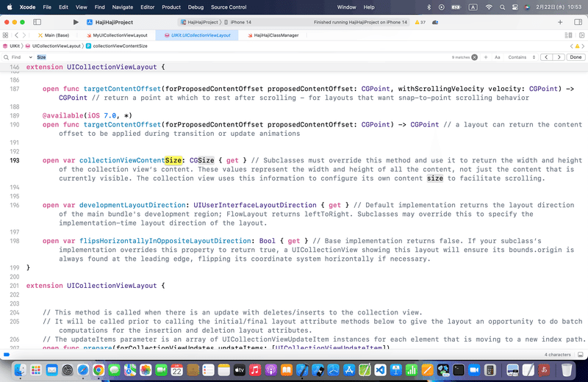588x382 pixels.
Task: Open the Navigate menu
Action: point(123,7)
